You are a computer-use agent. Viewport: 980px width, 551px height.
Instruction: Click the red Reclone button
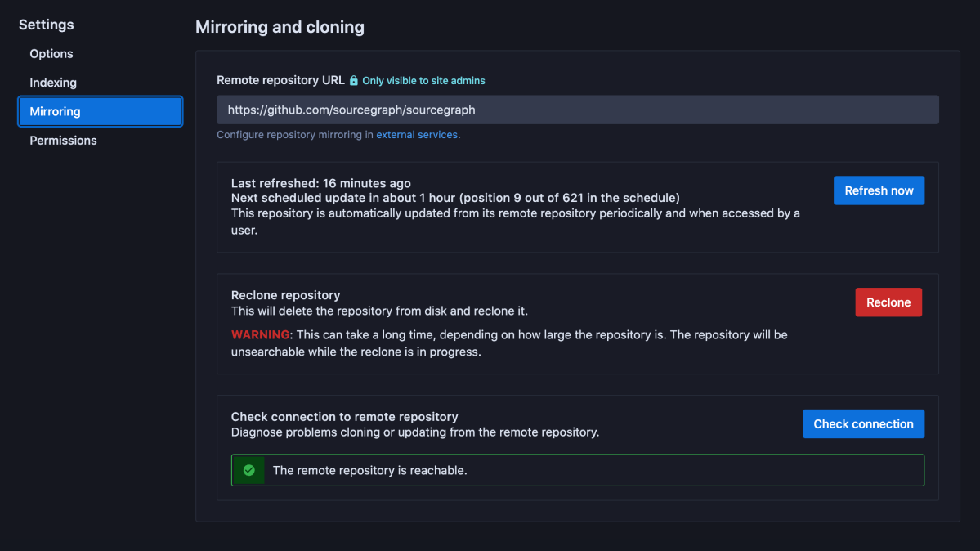tap(888, 302)
